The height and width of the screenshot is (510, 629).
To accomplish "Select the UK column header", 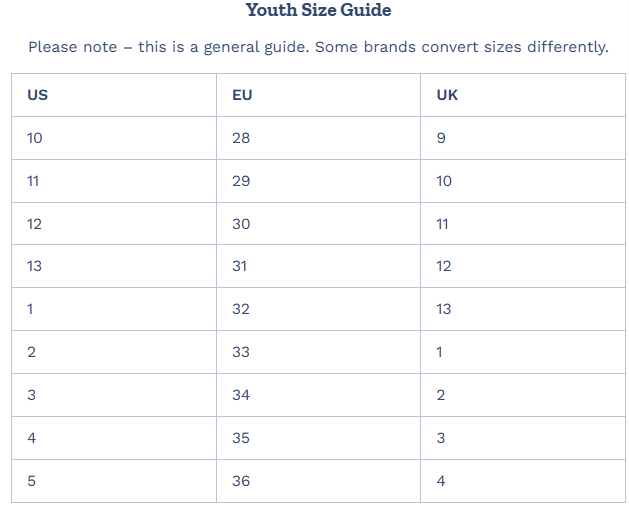I will [x=523, y=95].
